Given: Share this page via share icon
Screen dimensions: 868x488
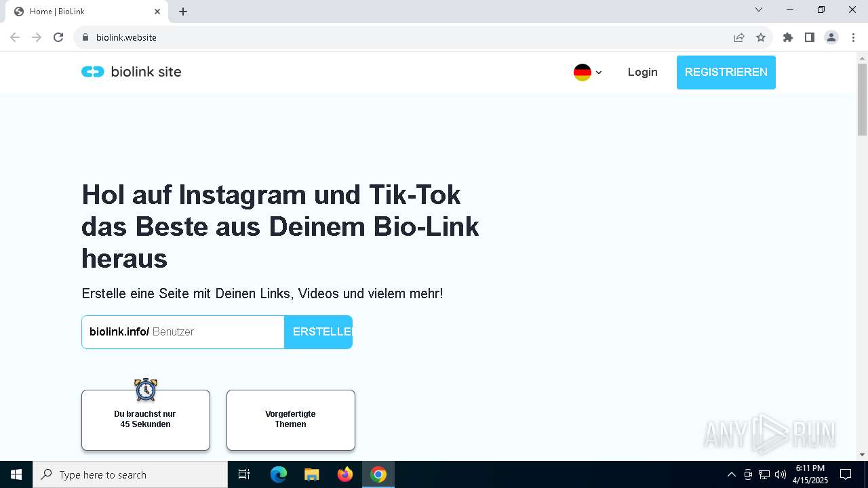Looking at the screenshot, I should pyautogui.click(x=739, y=37).
